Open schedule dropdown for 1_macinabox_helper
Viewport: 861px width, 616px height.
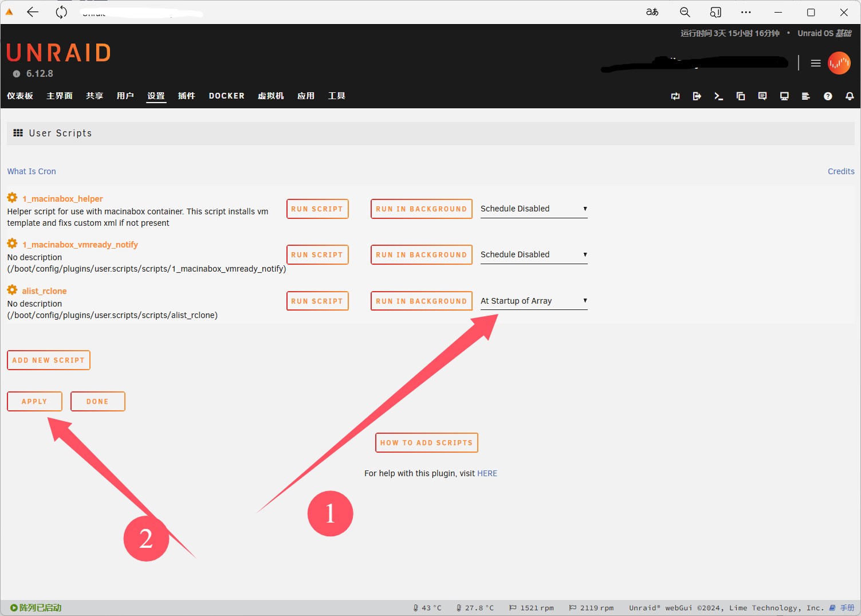click(533, 209)
